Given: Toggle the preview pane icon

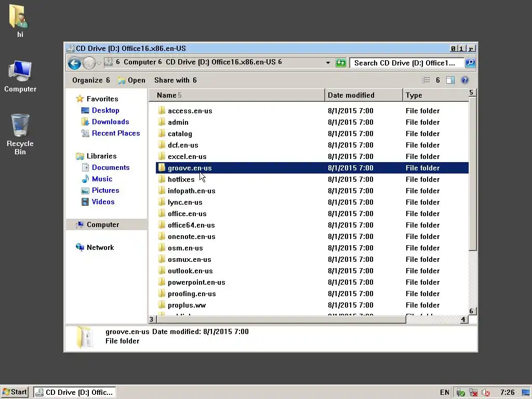Looking at the screenshot, I should coord(450,80).
